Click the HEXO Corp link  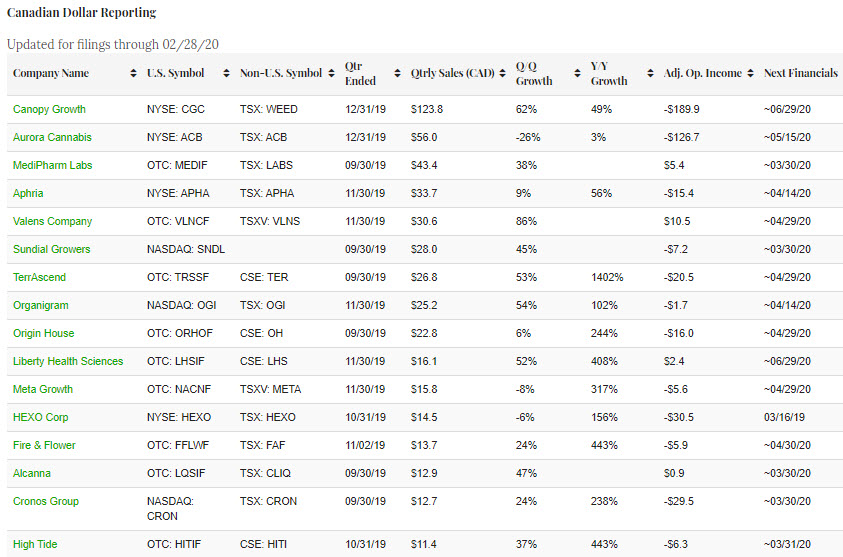point(40,417)
